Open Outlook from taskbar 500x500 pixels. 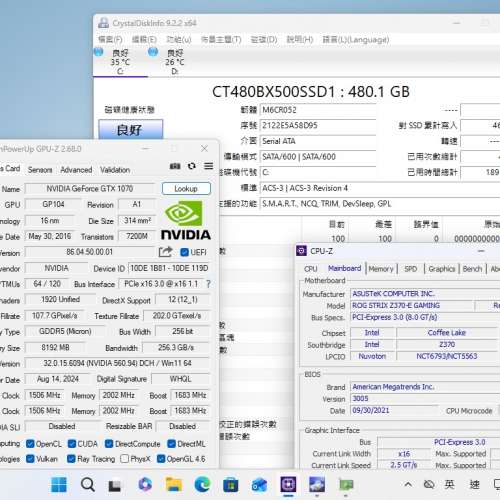coord(259,485)
